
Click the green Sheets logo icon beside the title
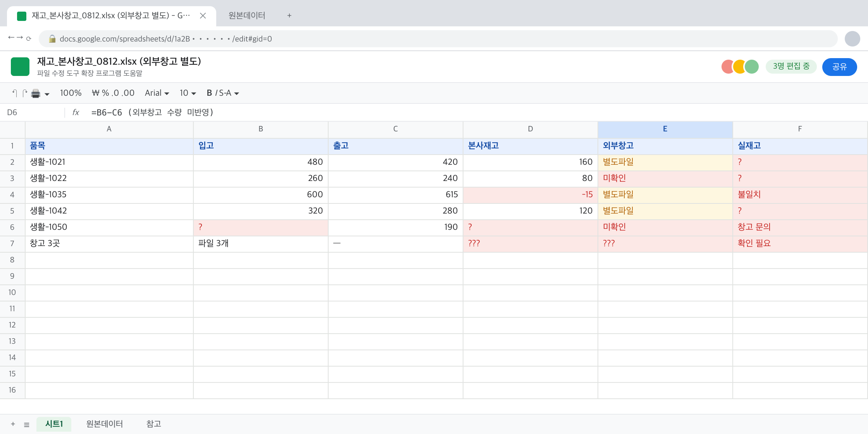tap(20, 67)
